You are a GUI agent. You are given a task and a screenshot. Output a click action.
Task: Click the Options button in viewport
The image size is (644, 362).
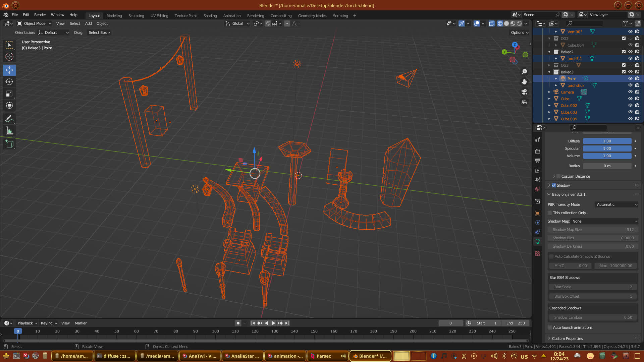point(519,33)
